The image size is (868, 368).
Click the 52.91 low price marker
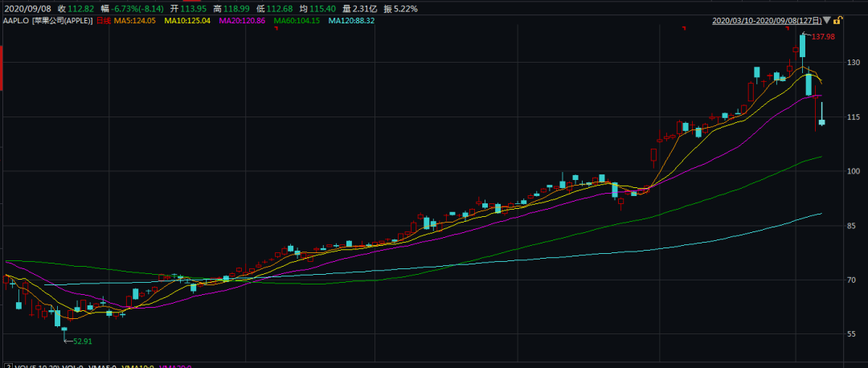(x=82, y=341)
